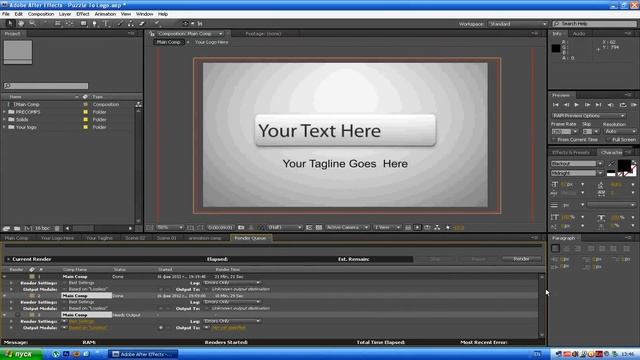The width and height of the screenshot is (640, 360).
Task: Open the Effect menu
Action: pyautogui.click(x=82, y=14)
